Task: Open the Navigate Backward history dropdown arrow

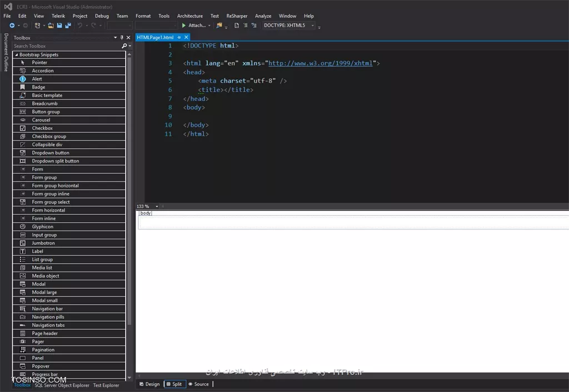Action: click(18, 26)
